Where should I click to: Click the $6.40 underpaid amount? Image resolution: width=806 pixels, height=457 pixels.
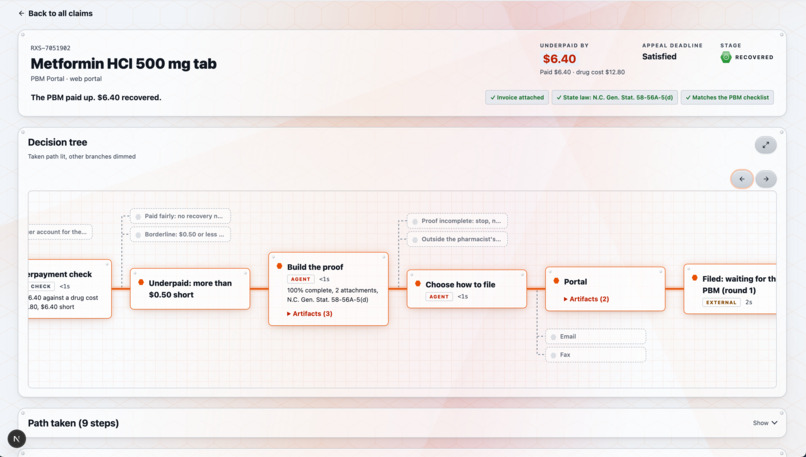(x=559, y=59)
